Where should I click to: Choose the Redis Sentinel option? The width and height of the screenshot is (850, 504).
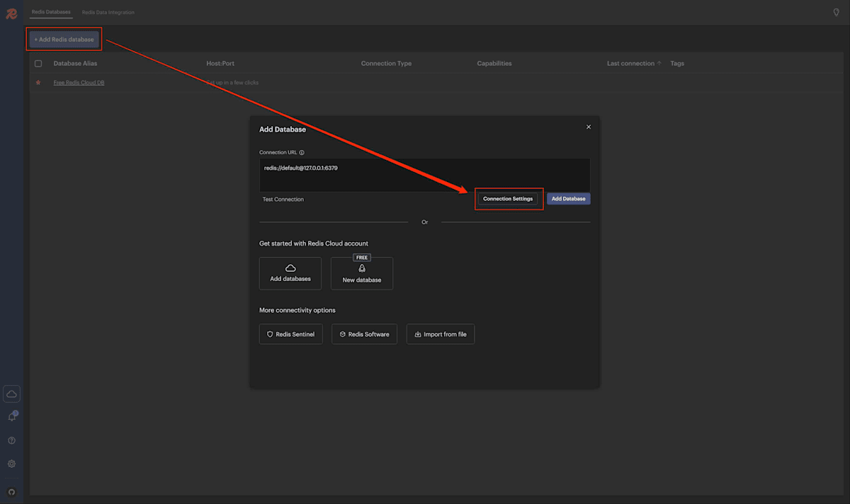(291, 334)
